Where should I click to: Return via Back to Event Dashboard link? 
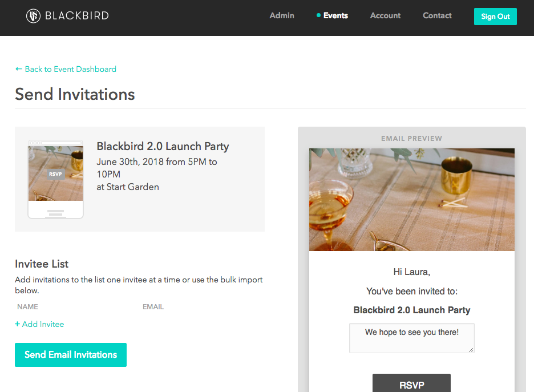(x=66, y=69)
